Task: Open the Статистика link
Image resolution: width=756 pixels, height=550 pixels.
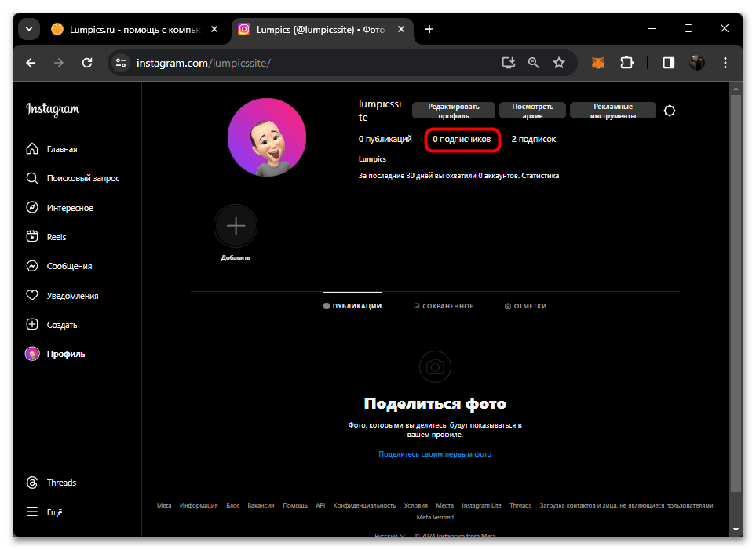Action: tap(540, 176)
